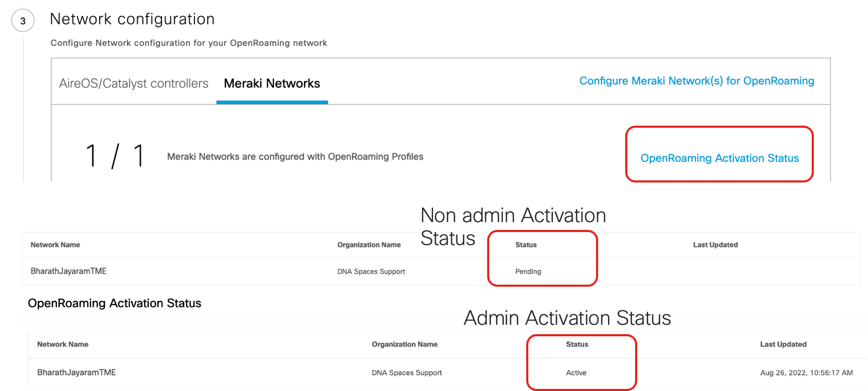Click the step 3 circle icon
This screenshot has height=391, width=868.
[x=23, y=21]
